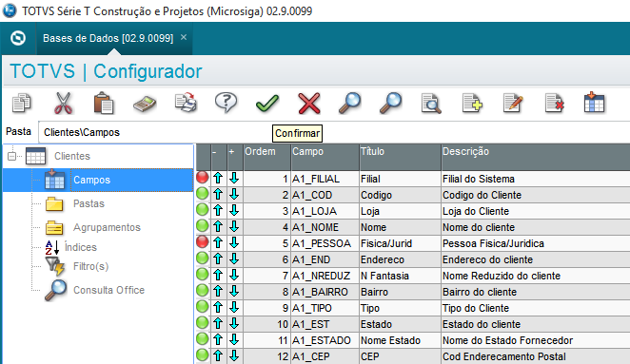
Task: Sort by Campo column header
Action: tap(325, 157)
